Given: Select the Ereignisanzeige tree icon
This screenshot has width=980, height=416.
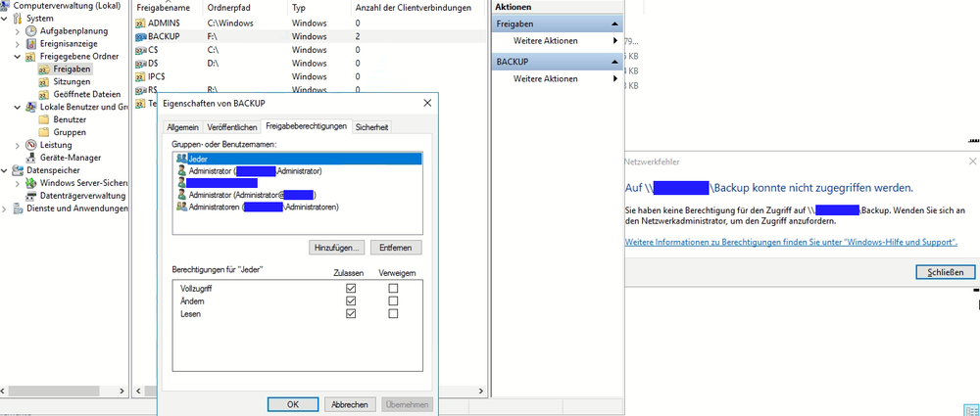Looking at the screenshot, I should (32, 43).
